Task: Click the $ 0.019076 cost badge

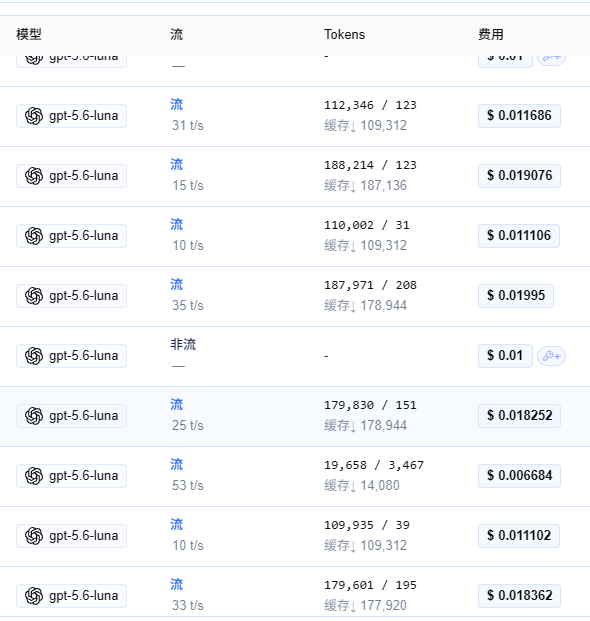Action: tap(520, 175)
